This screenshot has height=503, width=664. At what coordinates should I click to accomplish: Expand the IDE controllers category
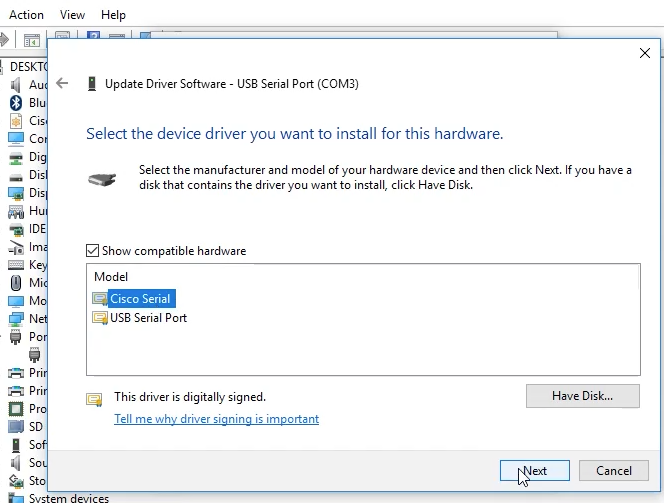[38, 229]
